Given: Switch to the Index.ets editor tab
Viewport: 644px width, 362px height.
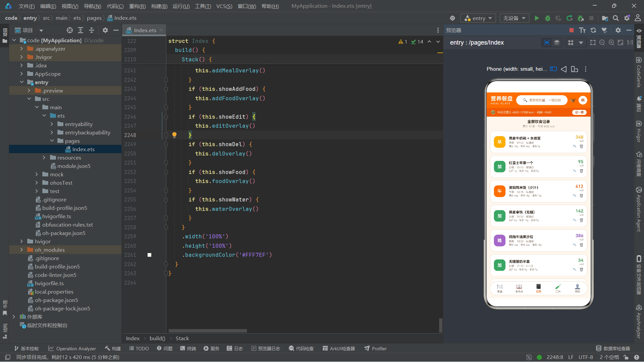Looking at the screenshot, I should [145, 30].
